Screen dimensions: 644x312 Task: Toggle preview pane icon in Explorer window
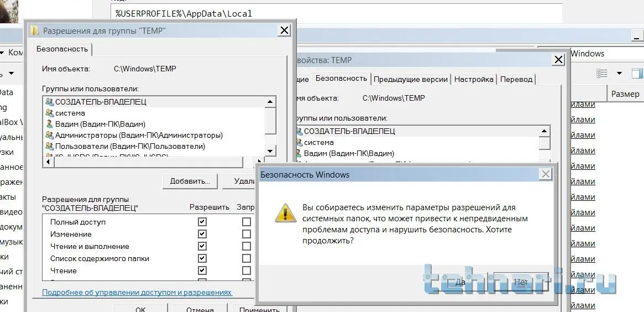[x=637, y=73]
